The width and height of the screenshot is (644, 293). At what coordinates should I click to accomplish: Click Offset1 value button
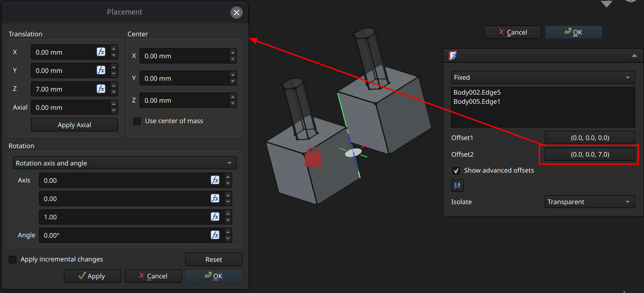click(x=590, y=138)
